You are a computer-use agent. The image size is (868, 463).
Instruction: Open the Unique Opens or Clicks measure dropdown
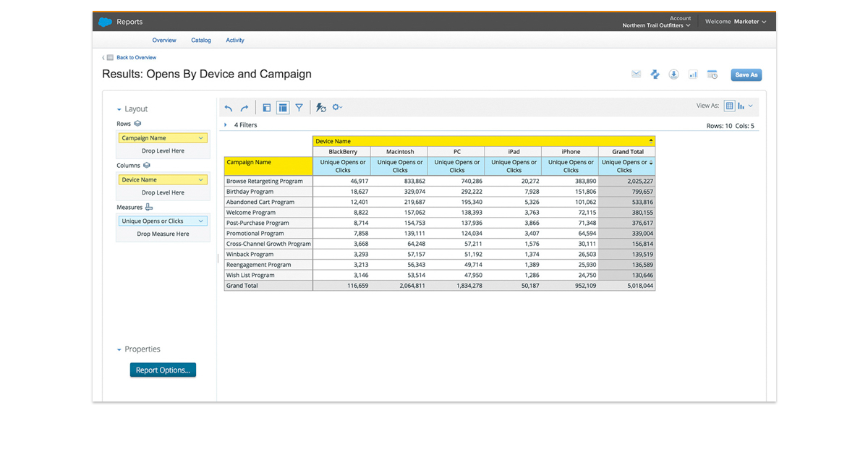click(200, 221)
